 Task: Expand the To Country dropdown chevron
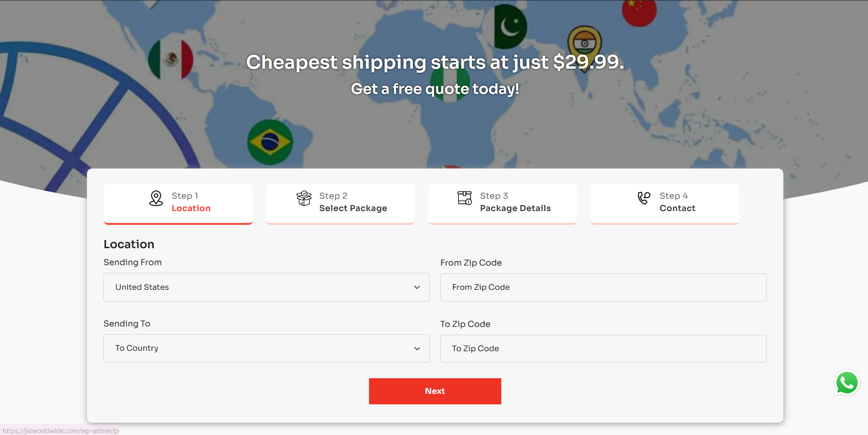coord(417,348)
